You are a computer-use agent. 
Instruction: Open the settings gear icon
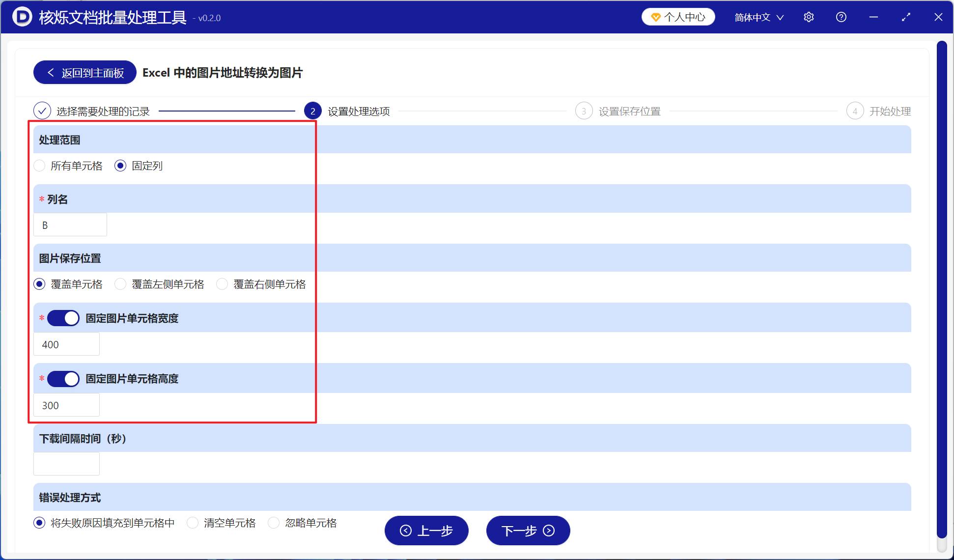809,17
